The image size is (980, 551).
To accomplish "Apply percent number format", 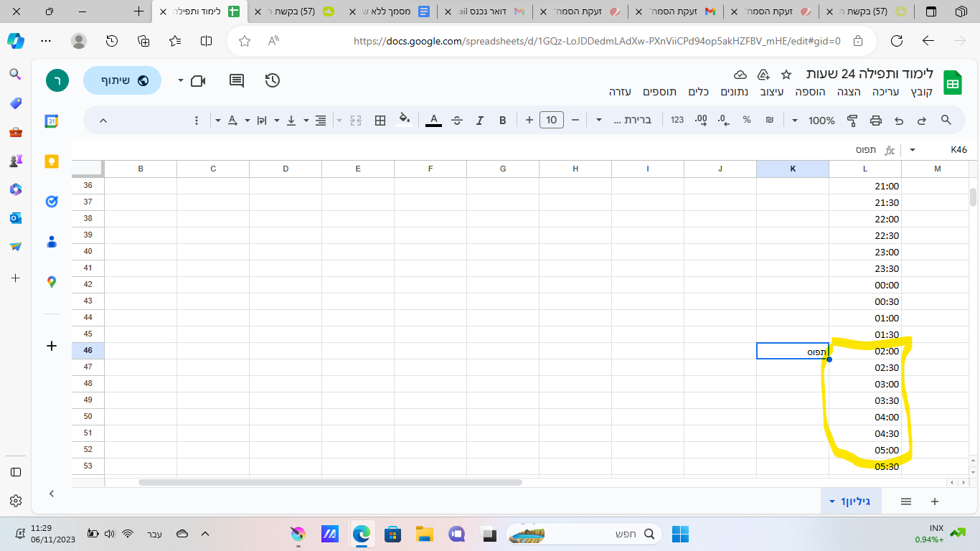I will (x=747, y=120).
